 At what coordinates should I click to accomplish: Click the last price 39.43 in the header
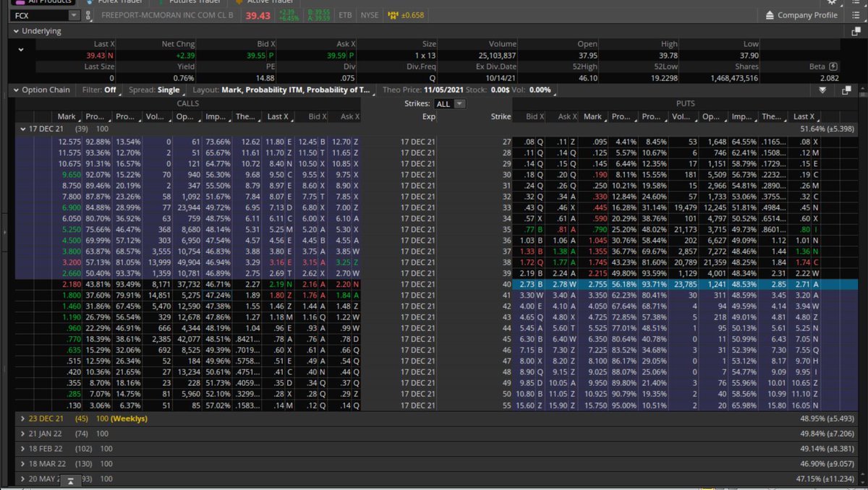tap(258, 15)
